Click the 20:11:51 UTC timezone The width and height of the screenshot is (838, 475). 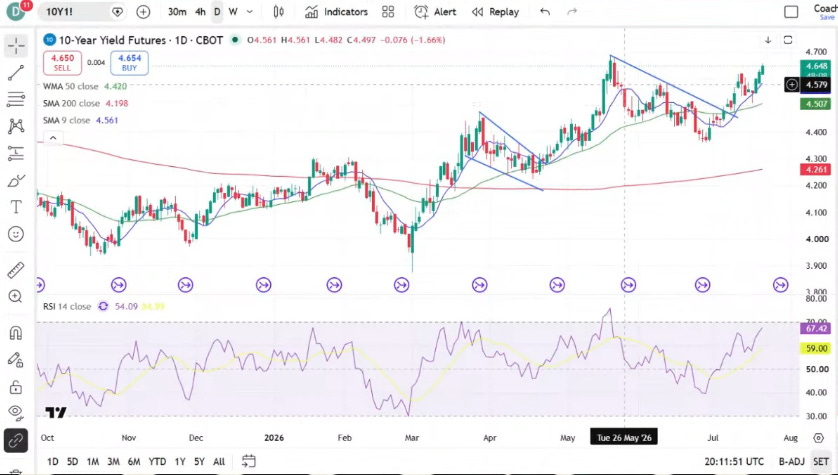[x=734, y=462]
